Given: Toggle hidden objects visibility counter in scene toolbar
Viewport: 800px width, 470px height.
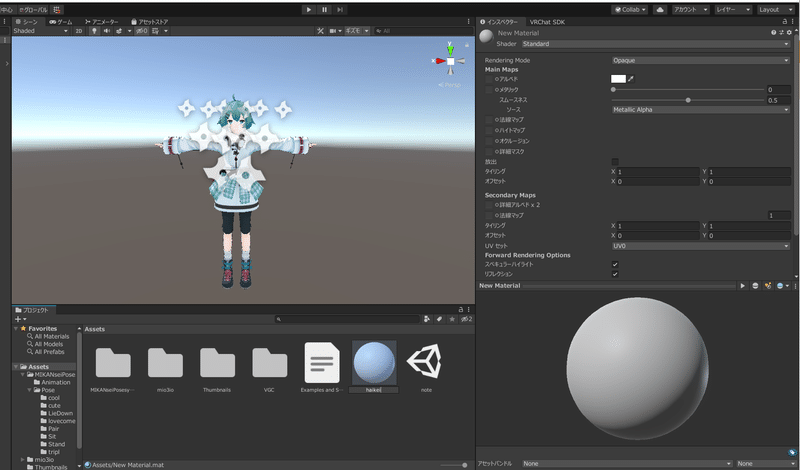Looking at the screenshot, I should pyautogui.click(x=141, y=31).
